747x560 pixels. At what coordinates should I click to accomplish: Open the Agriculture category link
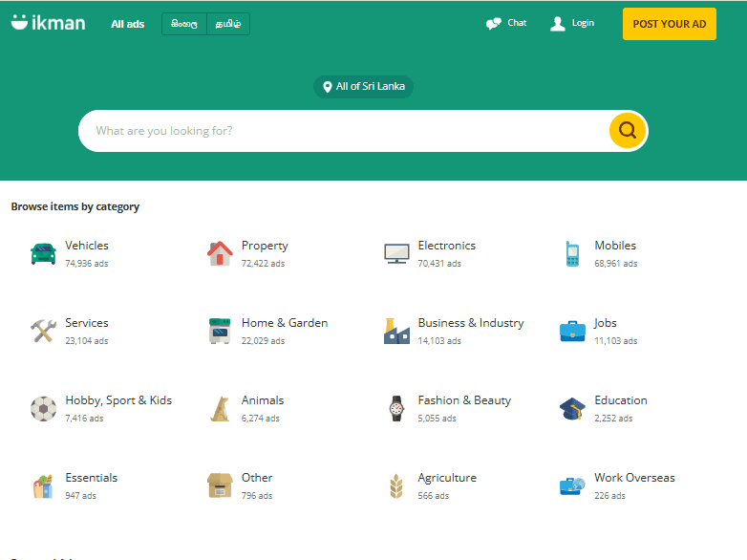tap(447, 478)
